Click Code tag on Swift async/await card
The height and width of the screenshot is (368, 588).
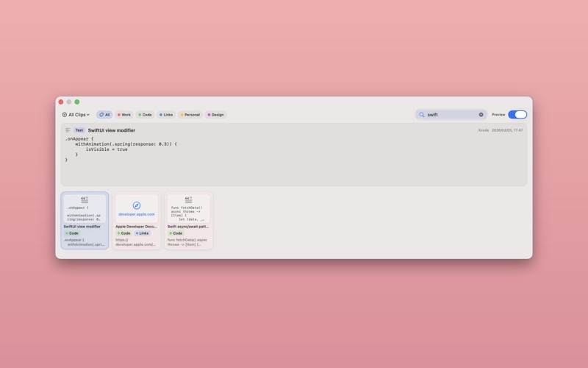(x=176, y=233)
